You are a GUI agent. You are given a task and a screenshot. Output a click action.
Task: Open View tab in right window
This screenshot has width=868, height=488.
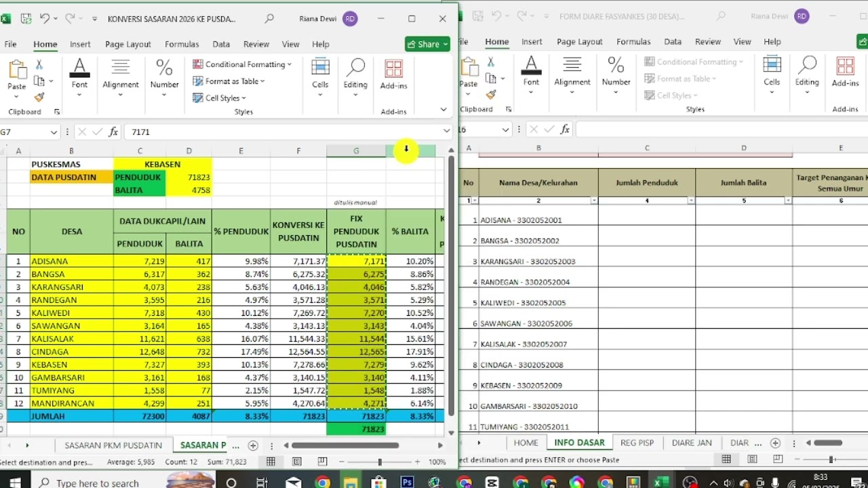click(x=743, y=41)
